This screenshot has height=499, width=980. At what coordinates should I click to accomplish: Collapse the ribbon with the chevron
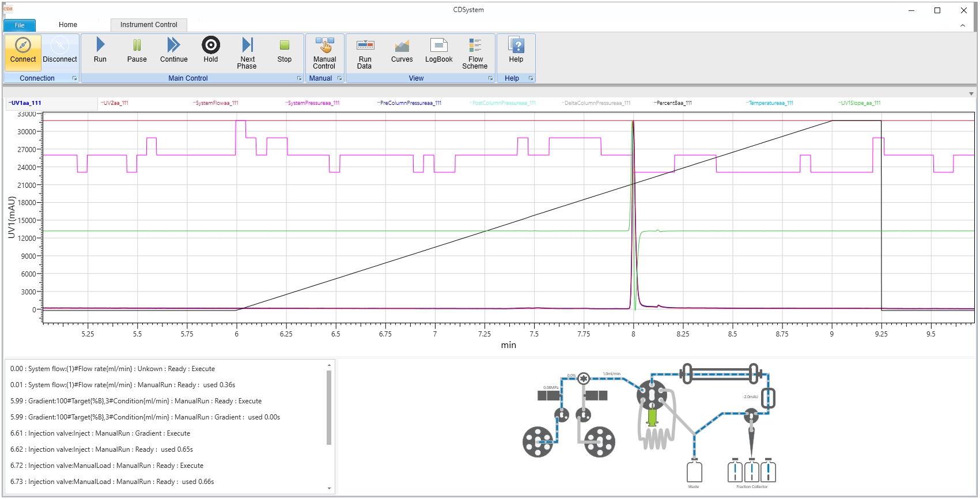click(x=963, y=25)
